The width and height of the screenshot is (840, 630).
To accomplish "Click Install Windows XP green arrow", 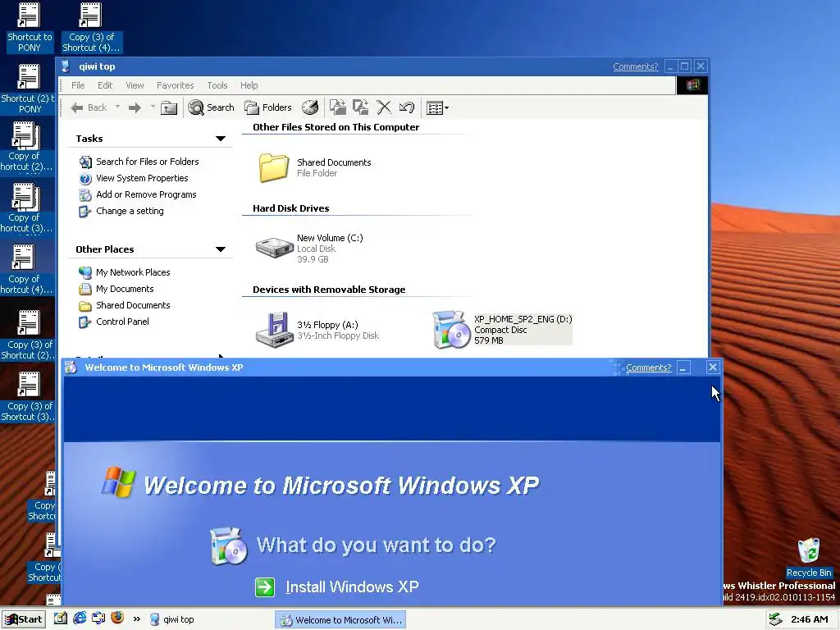I will (x=265, y=587).
